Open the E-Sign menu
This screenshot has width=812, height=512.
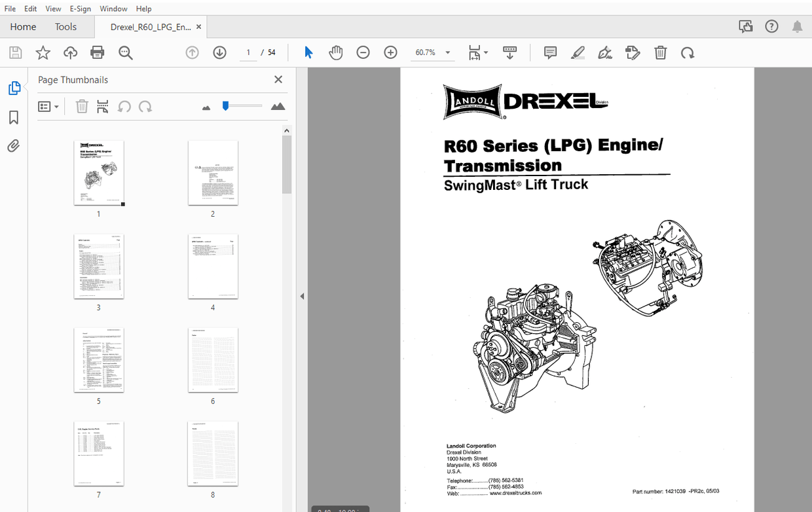click(x=80, y=9)
